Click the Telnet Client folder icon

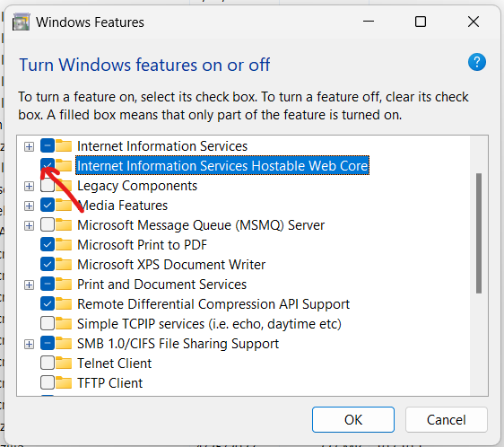[x=64, y=364]
